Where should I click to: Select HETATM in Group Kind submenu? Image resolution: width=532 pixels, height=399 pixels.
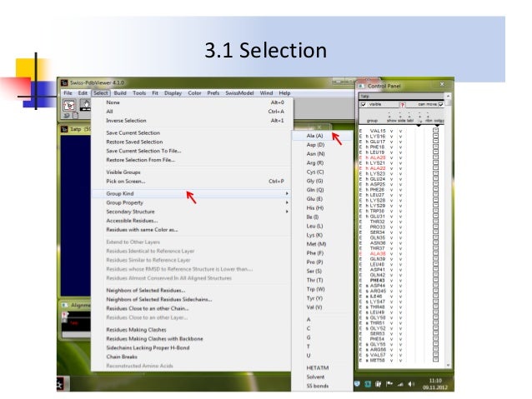pos(323,368)
